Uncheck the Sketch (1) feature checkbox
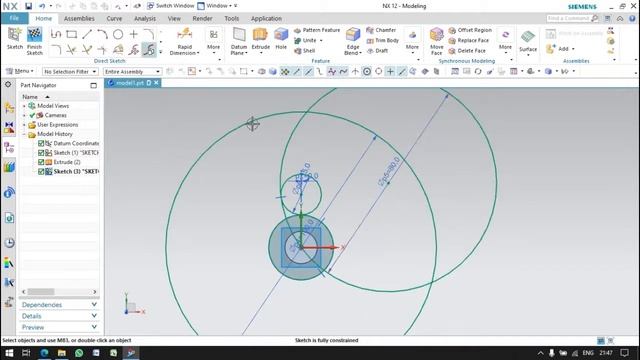Screen dimensions: 640x360 (41, 153)
